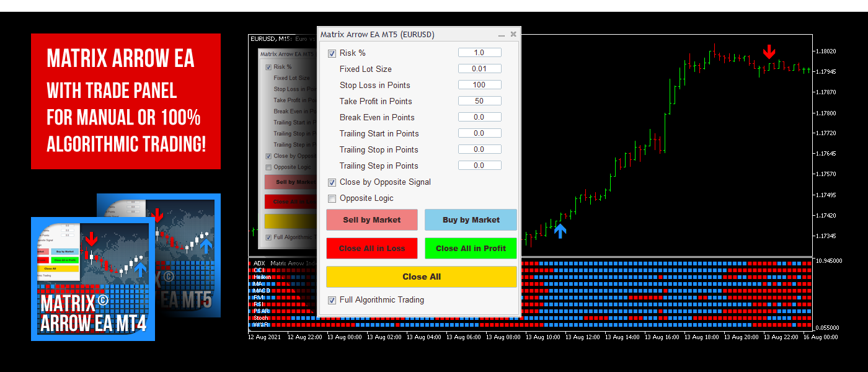Toggle the Risk % checkbox in front panel
The image size is (868, 372).
[332, 53]
